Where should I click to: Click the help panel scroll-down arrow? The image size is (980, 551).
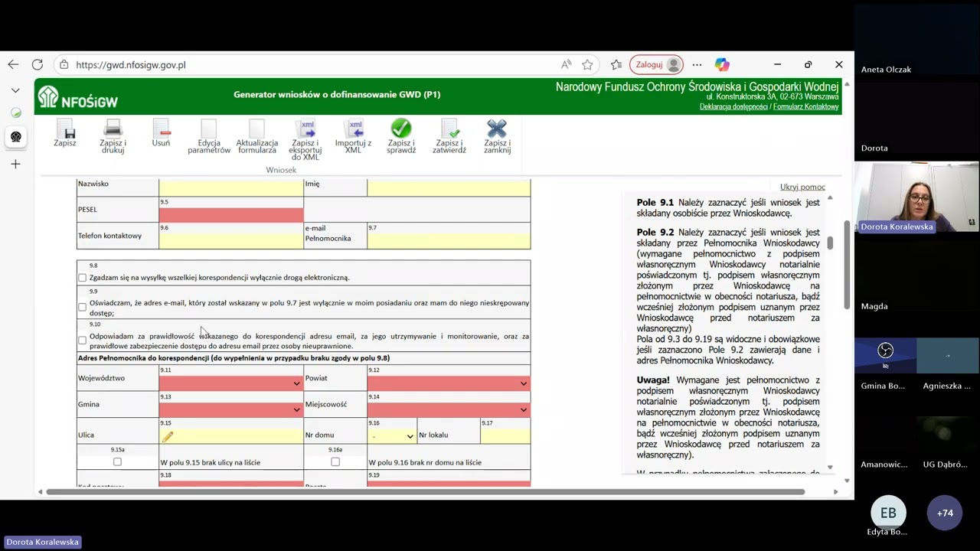pyautogui.click(x=830, y=468)
